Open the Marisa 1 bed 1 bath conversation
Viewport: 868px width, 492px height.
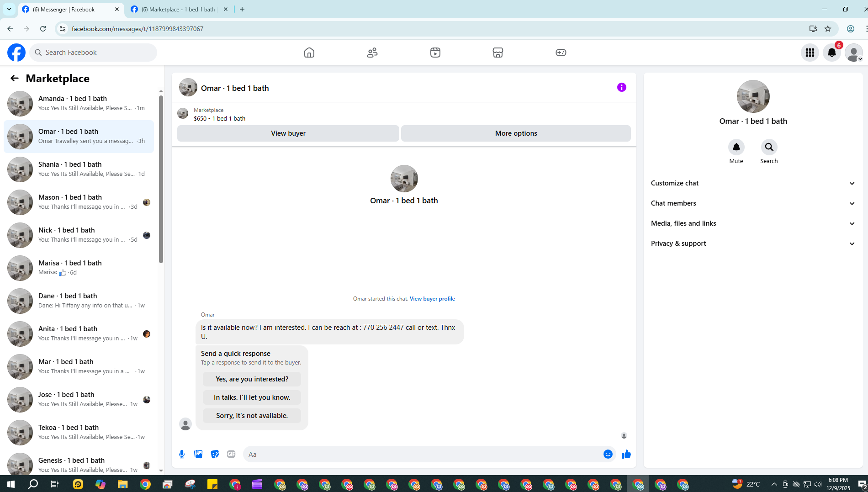tap(79, 268)
